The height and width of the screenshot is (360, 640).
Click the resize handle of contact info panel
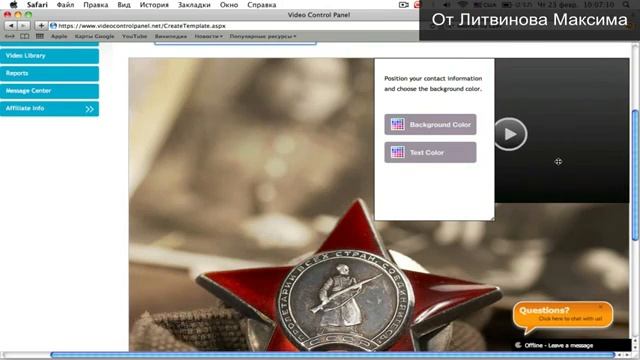[x=492, y=219]
